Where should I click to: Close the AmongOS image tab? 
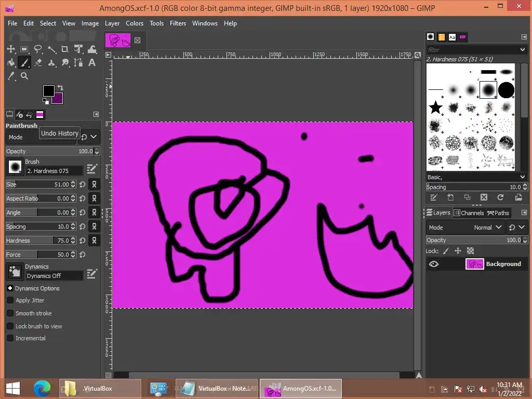pyautogui.click(x=137, y=41)
